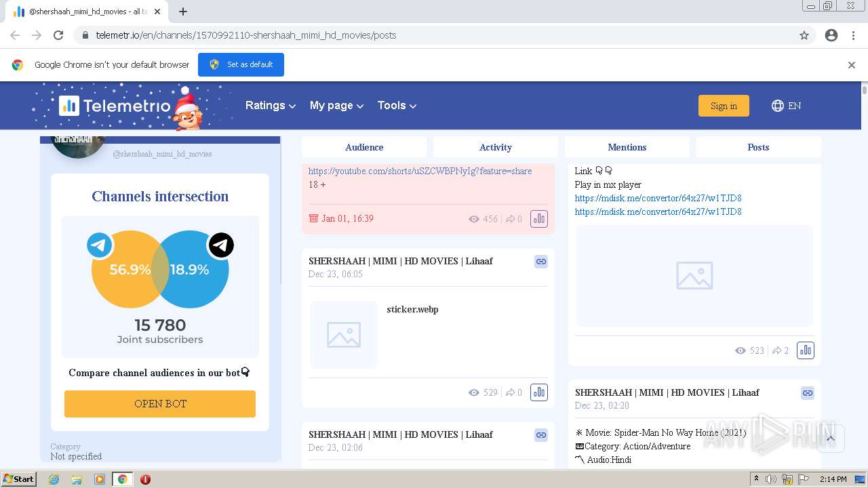Click the volume icon in system tray

771,479
